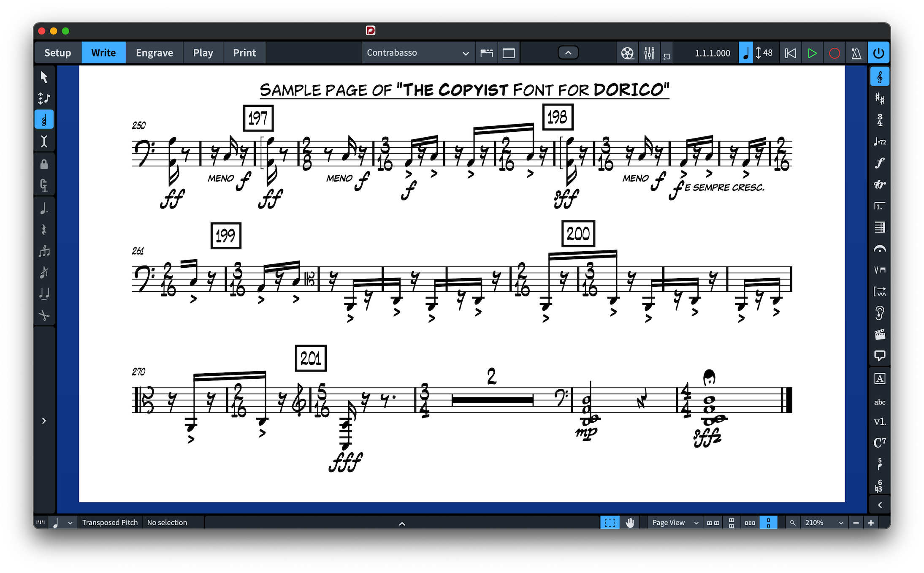This screenshot has width=924, height=573.
Task: Open the Mixer
Action: [649, 53]
